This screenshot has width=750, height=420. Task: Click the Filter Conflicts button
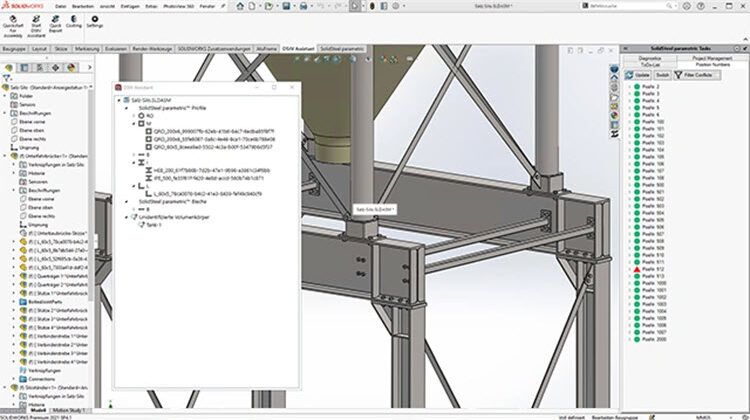pyautogui.click(x=695, y=75)
